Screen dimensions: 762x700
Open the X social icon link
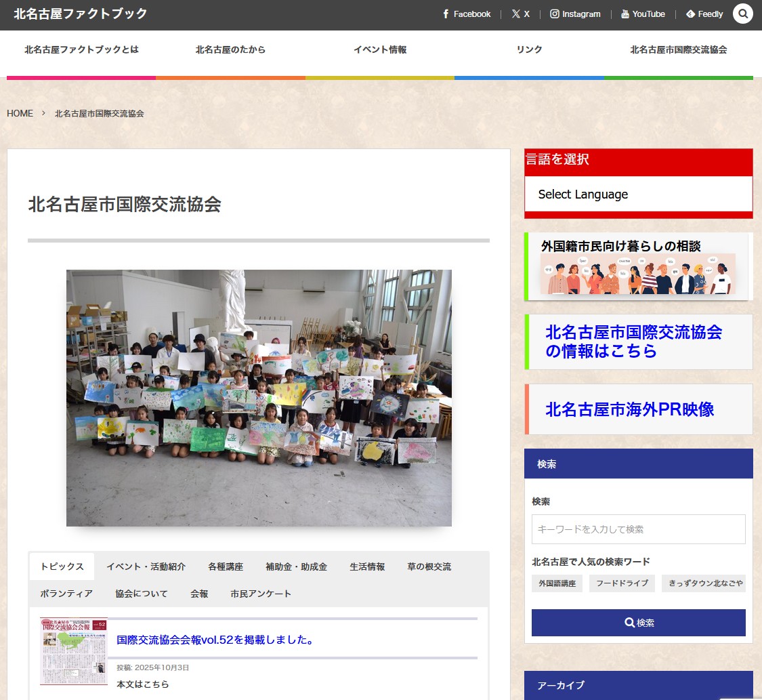520,14
